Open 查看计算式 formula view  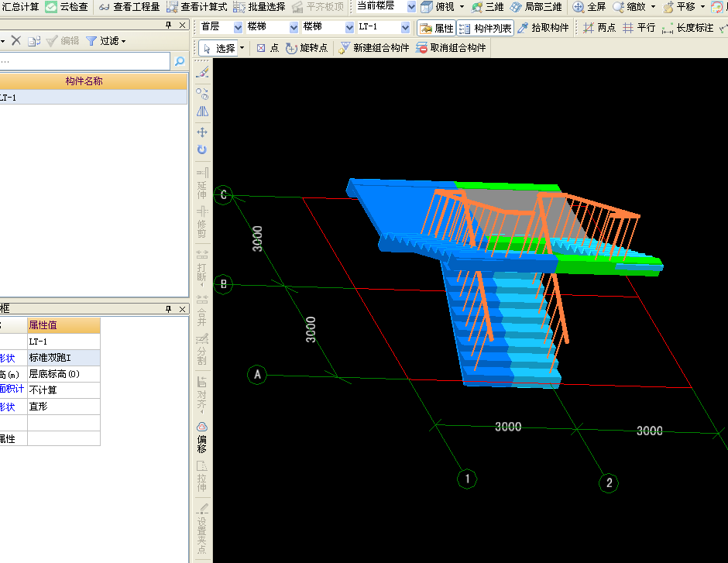click(197, 7)
